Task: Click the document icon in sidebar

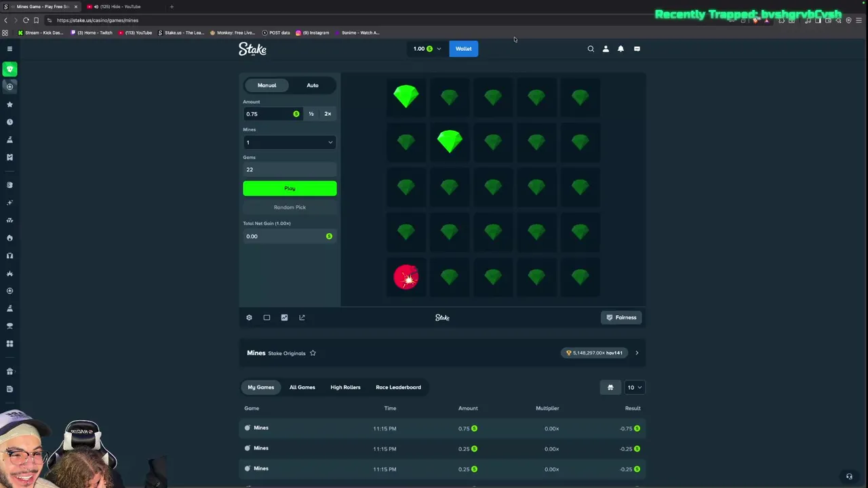Action: tap(9, 389)
